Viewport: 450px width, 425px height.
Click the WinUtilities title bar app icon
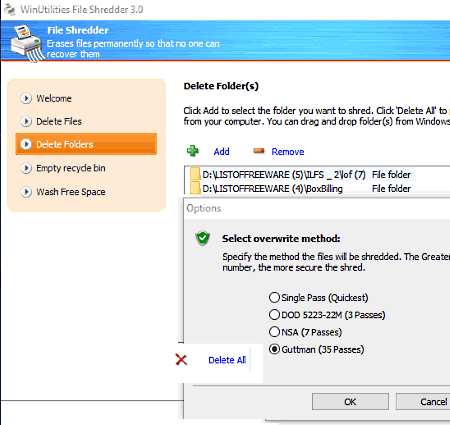(10, 10)
